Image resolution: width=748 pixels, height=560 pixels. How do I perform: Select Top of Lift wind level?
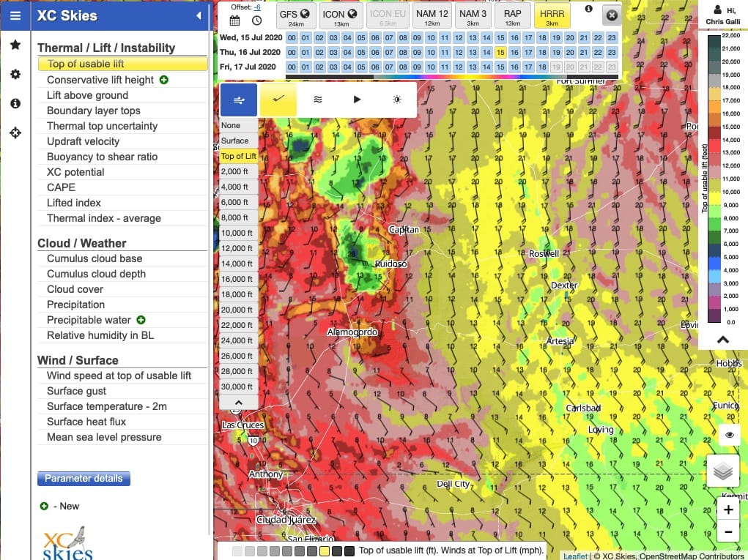[x=239, y=156]
